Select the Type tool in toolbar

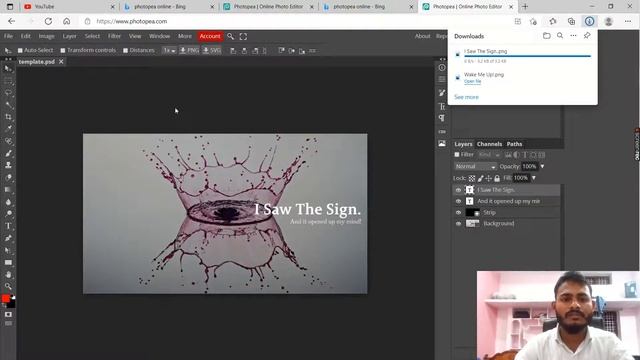tap(8, 226)
